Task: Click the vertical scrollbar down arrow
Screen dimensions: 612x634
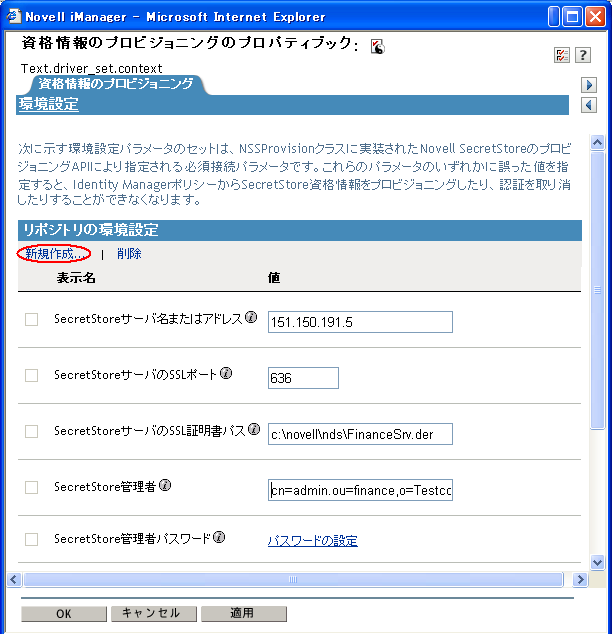Action: coord(597,562)
